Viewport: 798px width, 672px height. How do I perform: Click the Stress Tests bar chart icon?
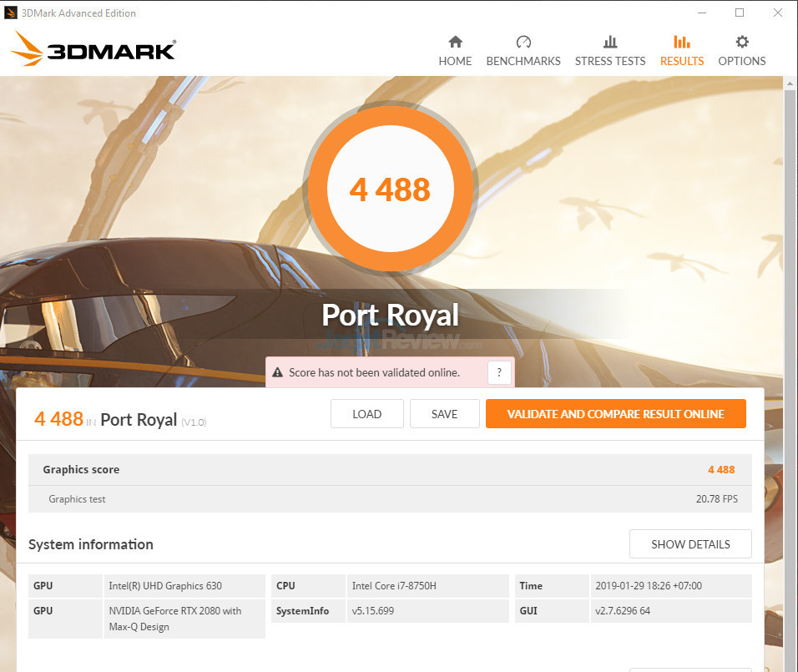coord(610,42)
